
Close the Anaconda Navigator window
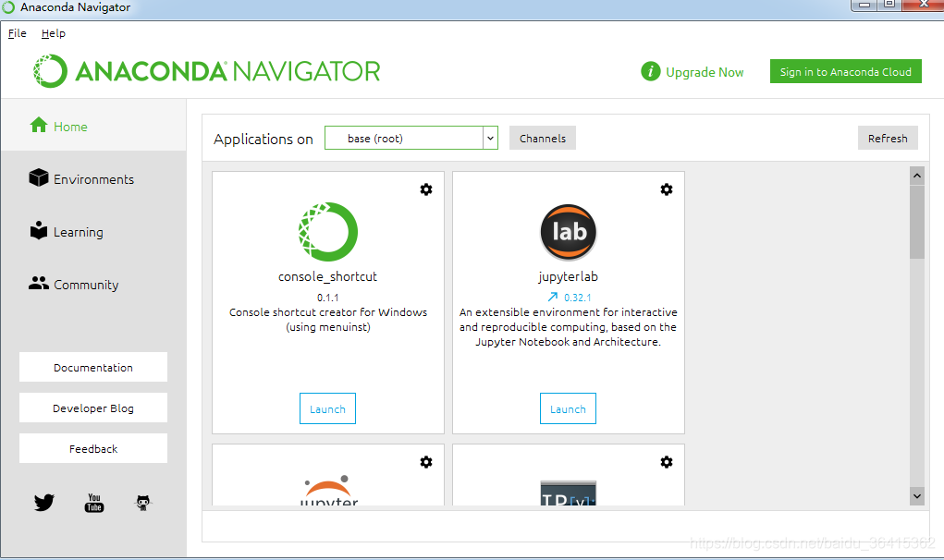(x=924, y=5)
